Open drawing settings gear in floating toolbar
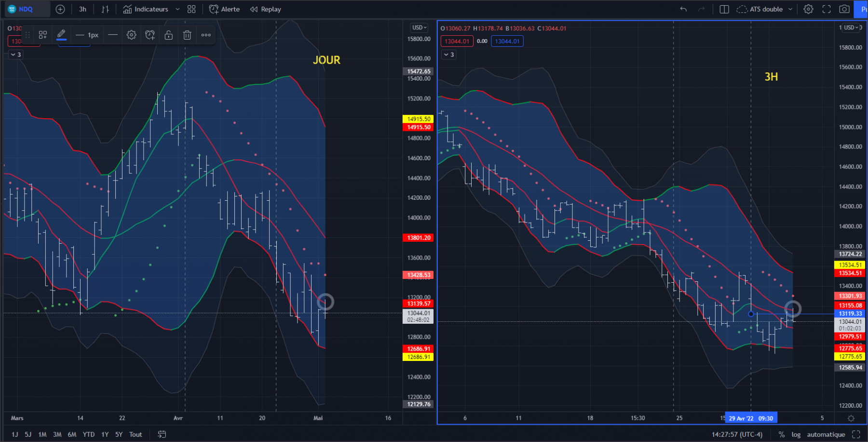Screen dimensions: 868x442 131,35
